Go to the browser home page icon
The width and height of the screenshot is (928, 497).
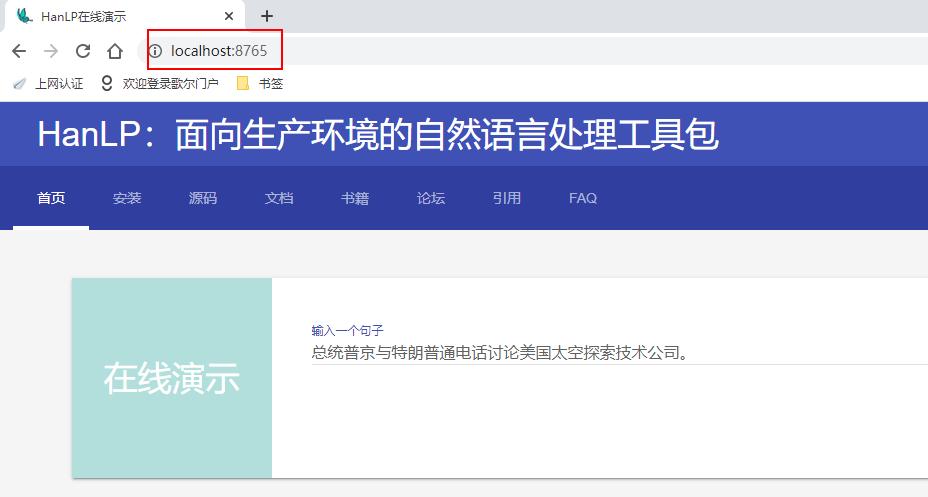click(x=115, y=51)
